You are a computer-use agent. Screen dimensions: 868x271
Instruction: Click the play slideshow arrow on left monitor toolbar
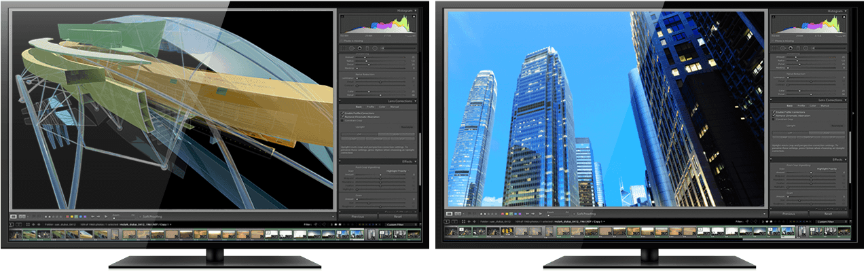[x=105, y=217]
